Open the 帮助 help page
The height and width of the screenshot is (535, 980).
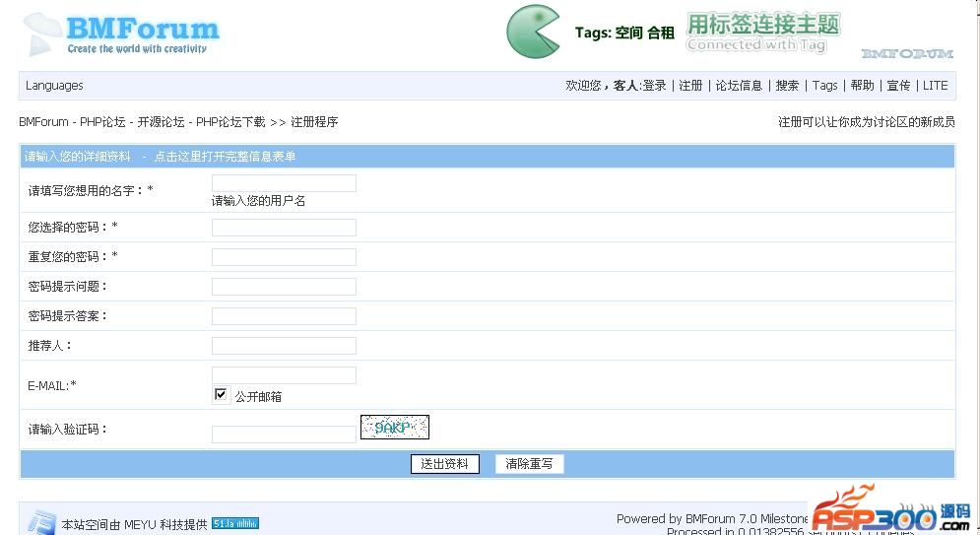[x=862, y=86]
